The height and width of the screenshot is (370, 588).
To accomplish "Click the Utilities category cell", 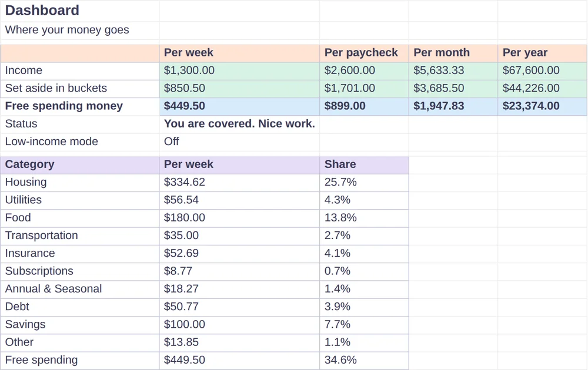I will [x=79, y=200].
